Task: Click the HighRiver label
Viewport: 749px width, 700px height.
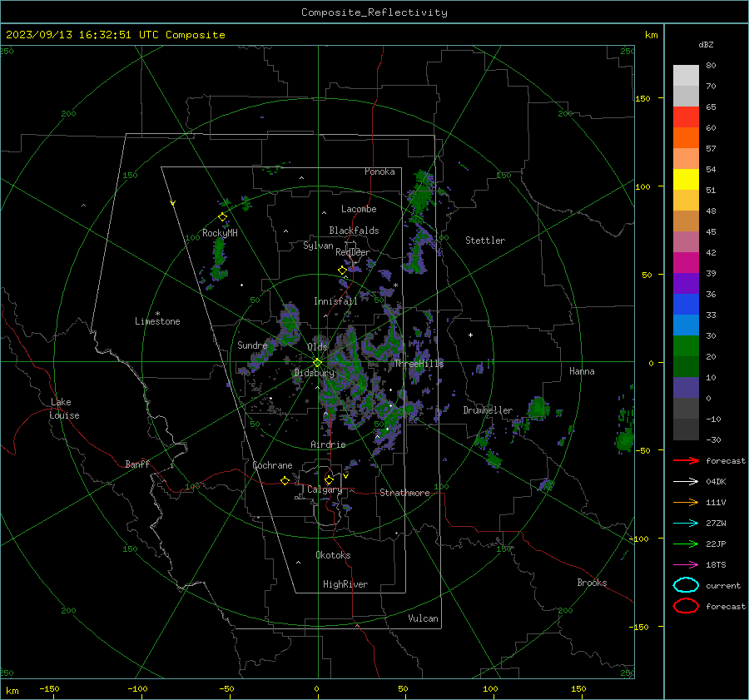Action: [x=345, y=584]
